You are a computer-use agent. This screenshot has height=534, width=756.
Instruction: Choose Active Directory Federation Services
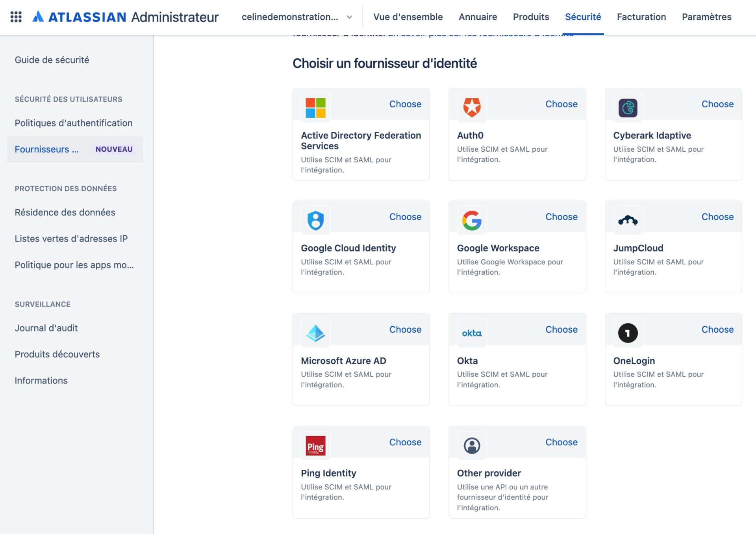[405, 104]
